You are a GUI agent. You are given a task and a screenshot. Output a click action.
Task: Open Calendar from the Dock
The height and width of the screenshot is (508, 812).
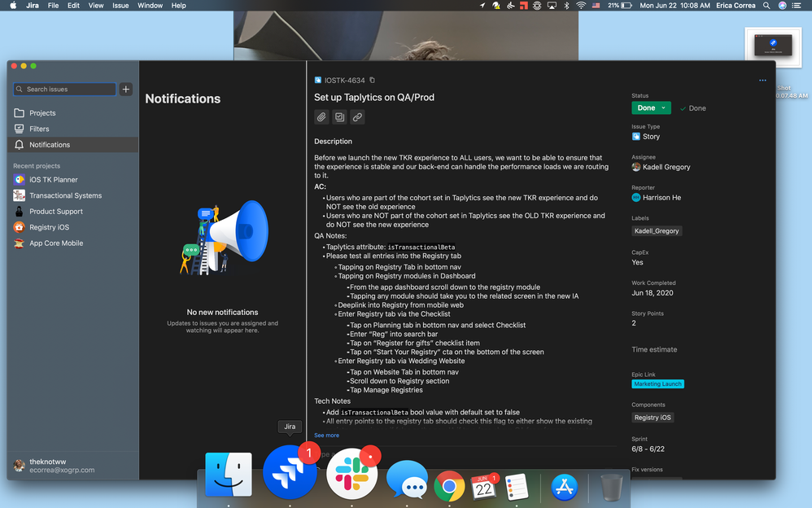[483, 487]
